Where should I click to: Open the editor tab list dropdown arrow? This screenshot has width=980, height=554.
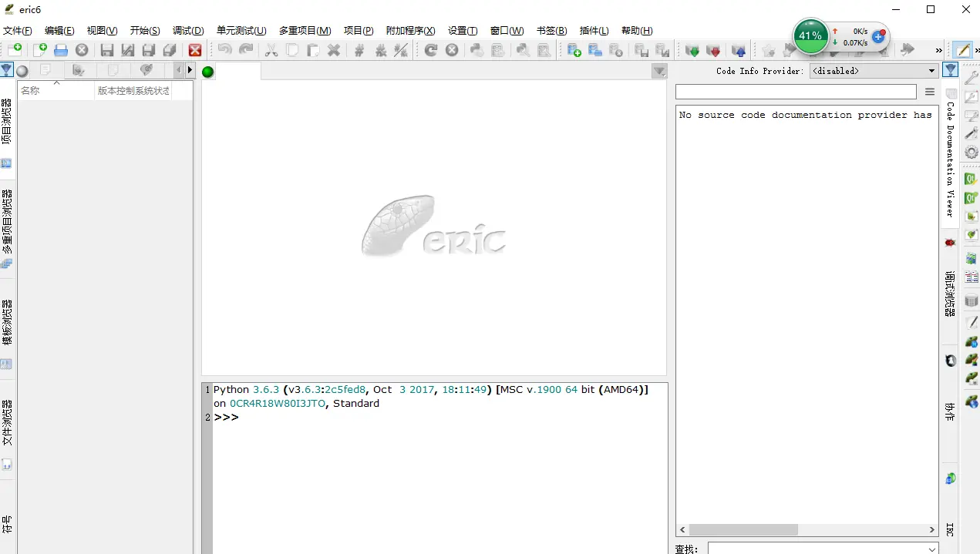[x=659, y=71]
